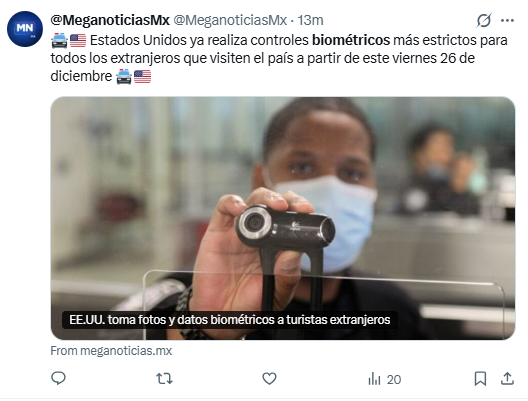Click the EE.UU. toma fotos headline caption
The width and height of the screenshot is (528, 401).
(x=230, y=320)
